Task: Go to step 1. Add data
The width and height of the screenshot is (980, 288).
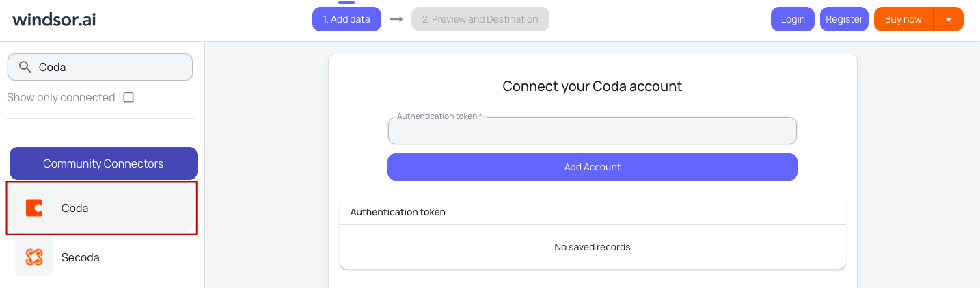Action: (x=346, y=19)
